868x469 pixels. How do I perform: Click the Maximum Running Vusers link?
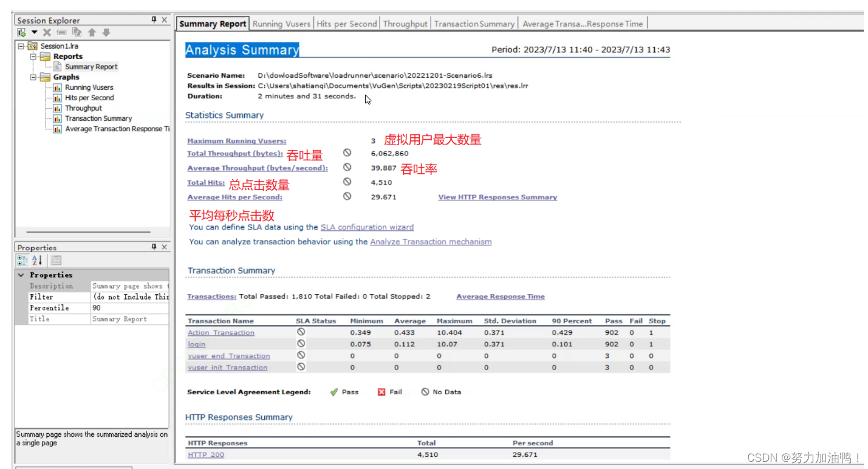click(x=237, y=141)
